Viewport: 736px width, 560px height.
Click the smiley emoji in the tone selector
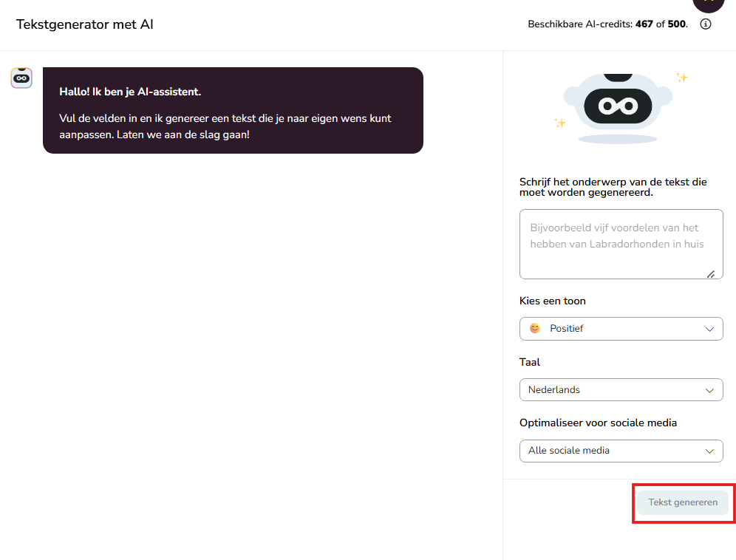point(534,328)
